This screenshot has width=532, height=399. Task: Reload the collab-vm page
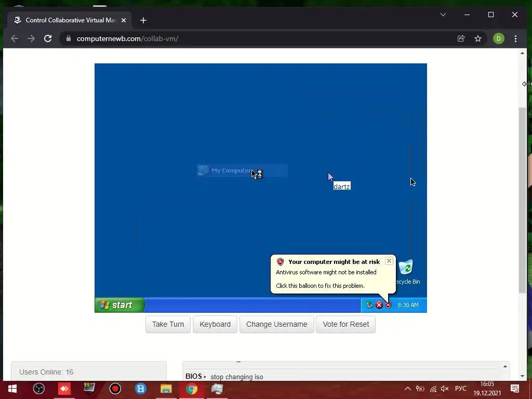(x=48, y=38)
